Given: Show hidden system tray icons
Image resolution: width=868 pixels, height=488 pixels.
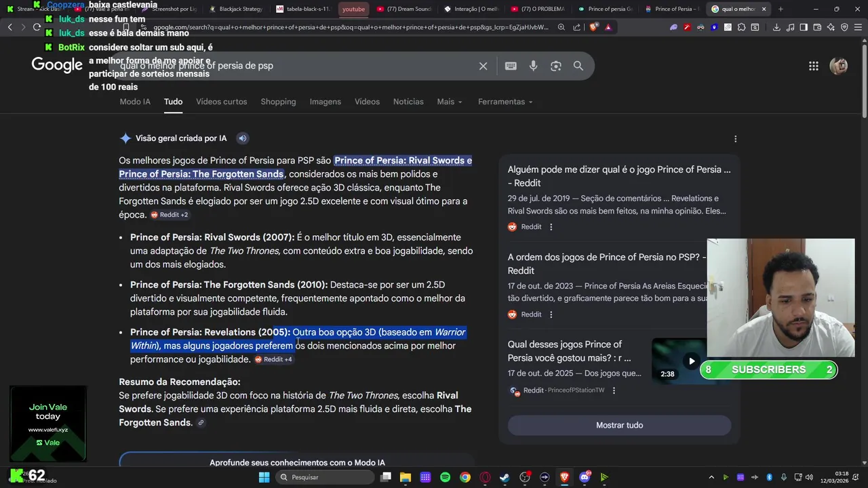Looking at the screenshot, I should click(x=711, y=477).
